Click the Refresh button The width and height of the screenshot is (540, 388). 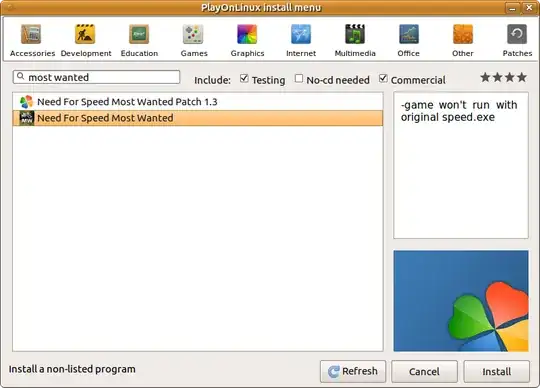point(353,371)
